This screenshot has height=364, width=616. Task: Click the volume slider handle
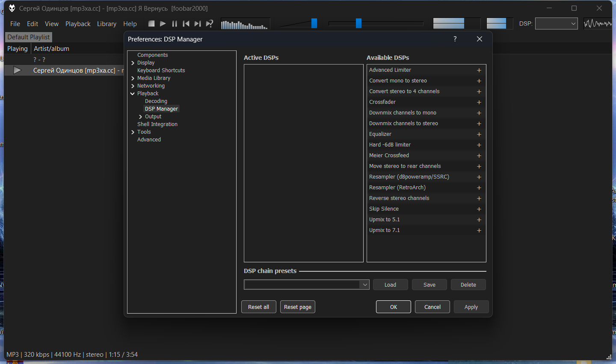coord(314,23)
